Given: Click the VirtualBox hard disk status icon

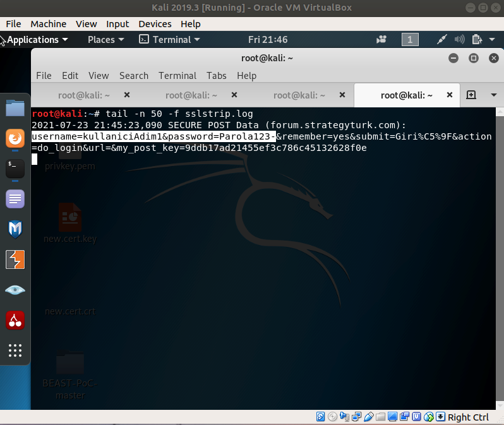Looking at the screenshot, I should click(320, 417).
